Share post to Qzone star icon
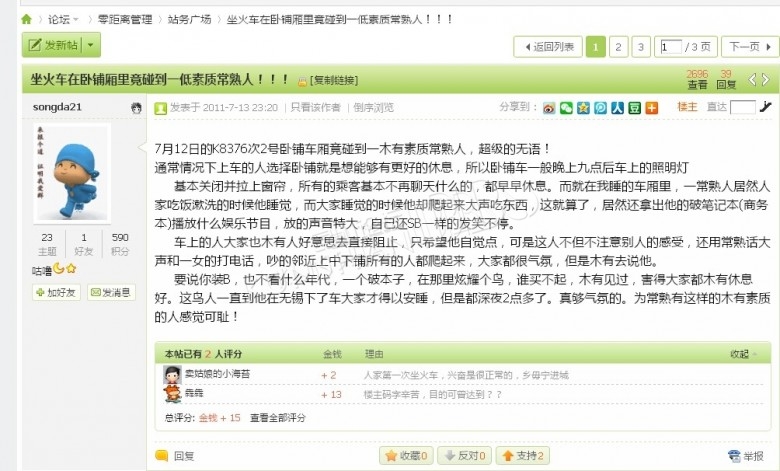780x471 pixels. (583, 107)
